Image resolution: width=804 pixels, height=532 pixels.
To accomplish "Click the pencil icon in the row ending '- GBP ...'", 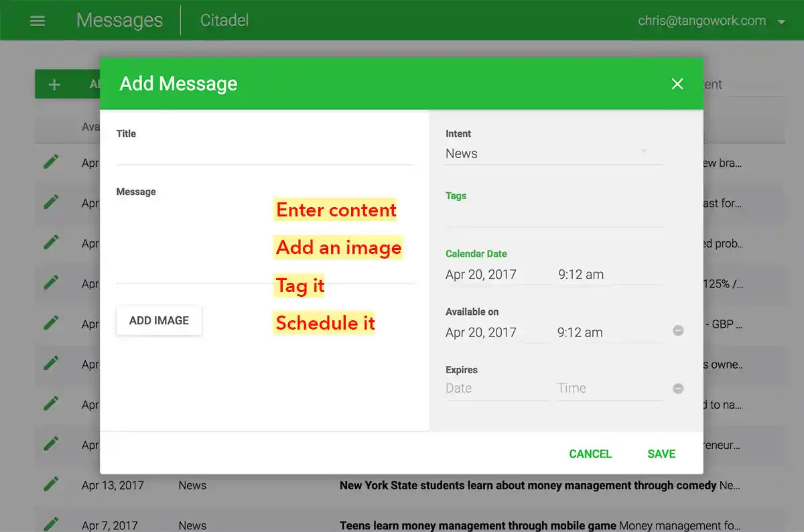I will pos(51,322).
